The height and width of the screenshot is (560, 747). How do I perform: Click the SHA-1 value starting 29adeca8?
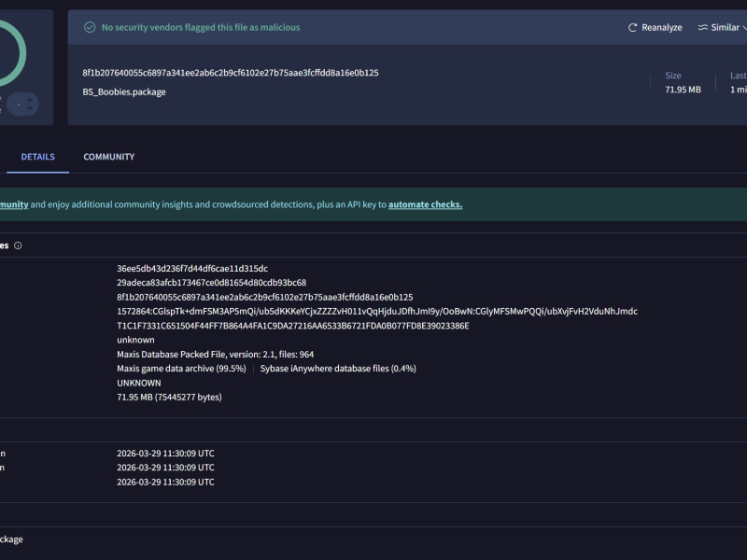tap(211, 283)
